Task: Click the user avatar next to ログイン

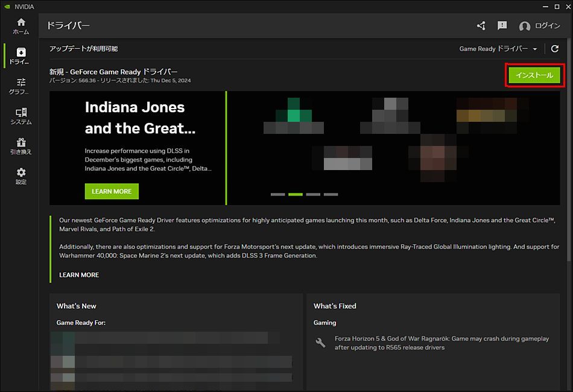Action: point(525,27)
